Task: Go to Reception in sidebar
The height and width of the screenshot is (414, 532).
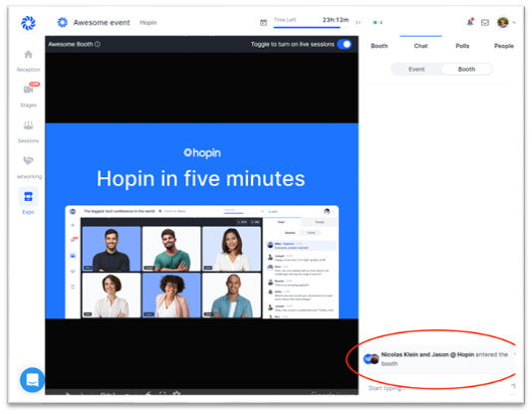Action: tap(28, 61)
